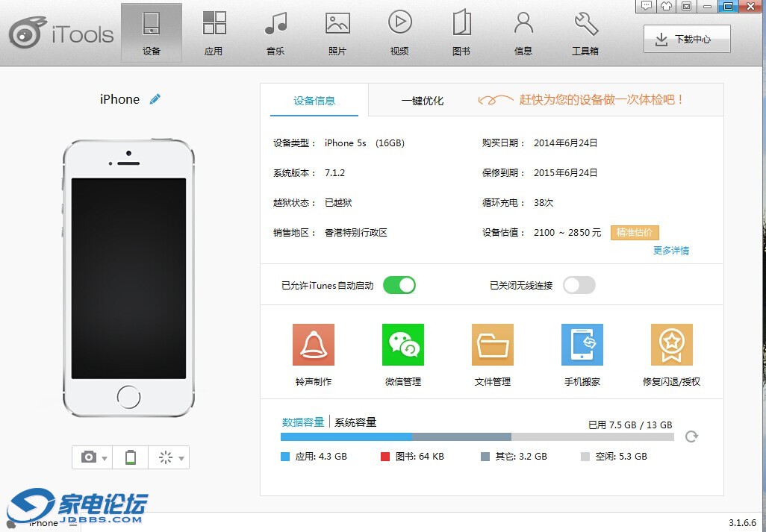Screen dimensions: 766x532
Task: Refresh storage capacity with the reload icon
Action: (x=691, y=436)
